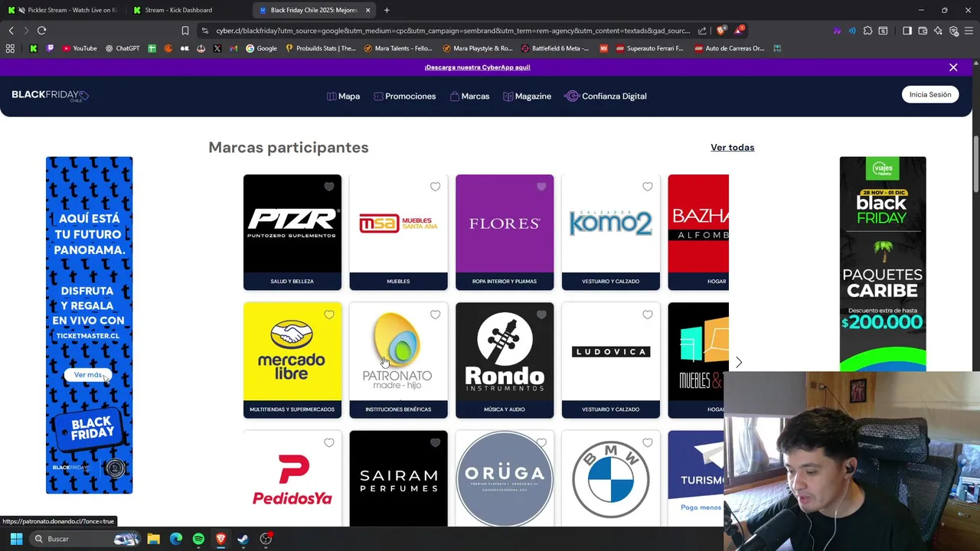
Task: Open the Gmail bookmark icon
Action: [234, 48]
